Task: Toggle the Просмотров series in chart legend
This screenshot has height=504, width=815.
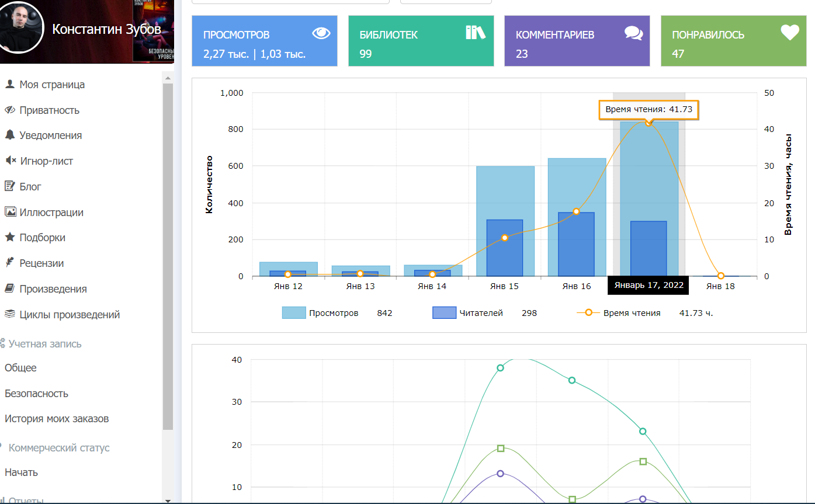Action: tap(320, 313)
